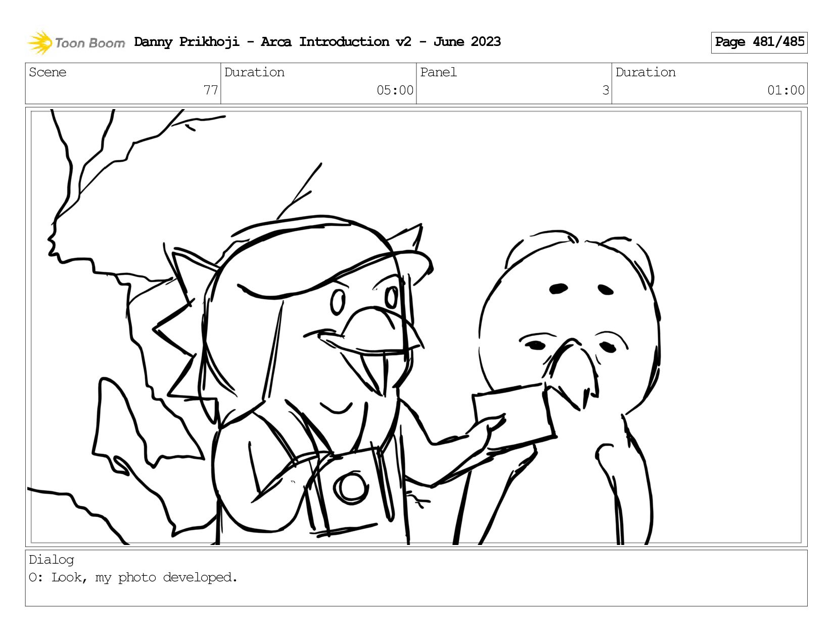
Task: Click the 'Dialog' label
Action: [52, 560]
